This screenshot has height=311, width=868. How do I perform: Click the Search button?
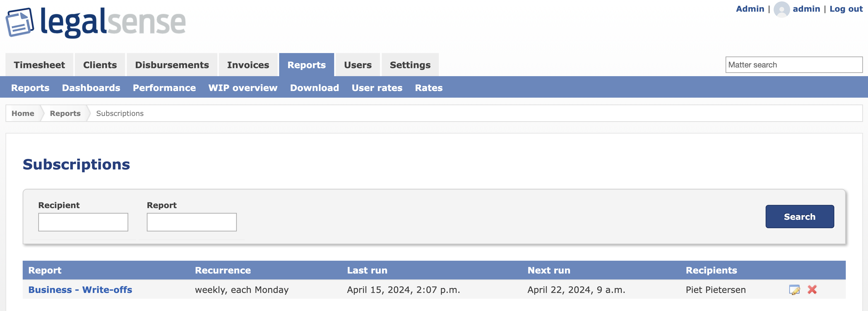800,216
